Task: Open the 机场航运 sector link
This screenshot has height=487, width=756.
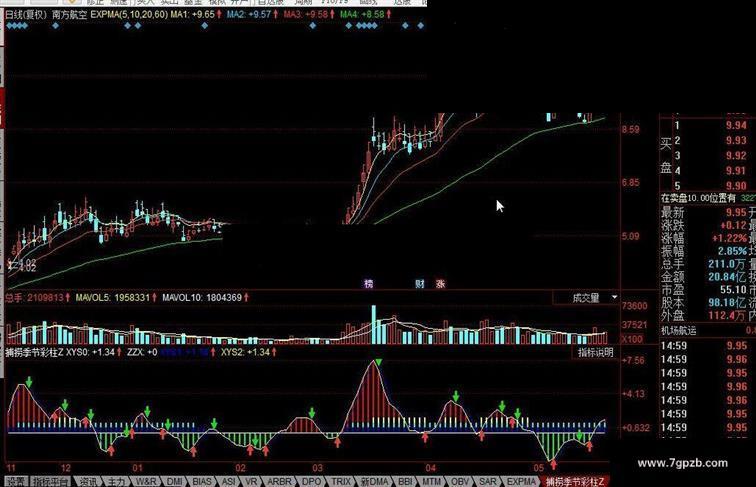Action: click(678, 331)
